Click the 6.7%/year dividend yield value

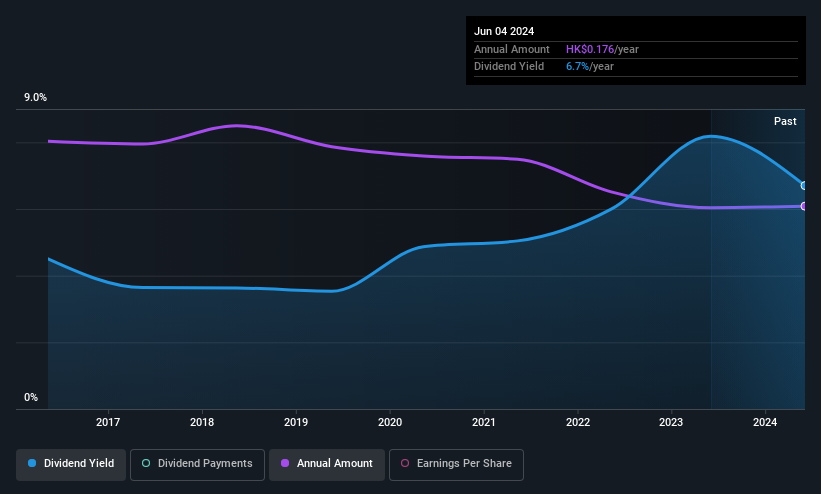coord(590,67)
